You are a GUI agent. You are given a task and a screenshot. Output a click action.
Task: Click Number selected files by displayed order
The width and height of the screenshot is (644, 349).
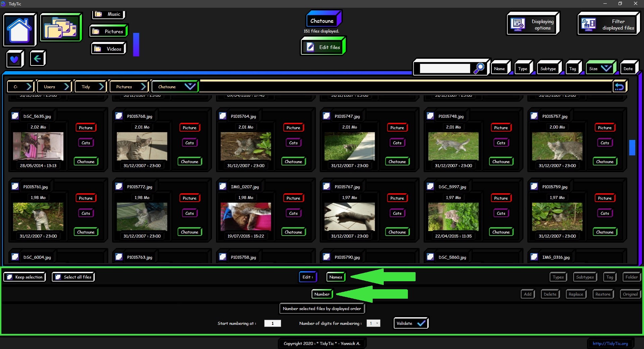(x=322, y=308)
